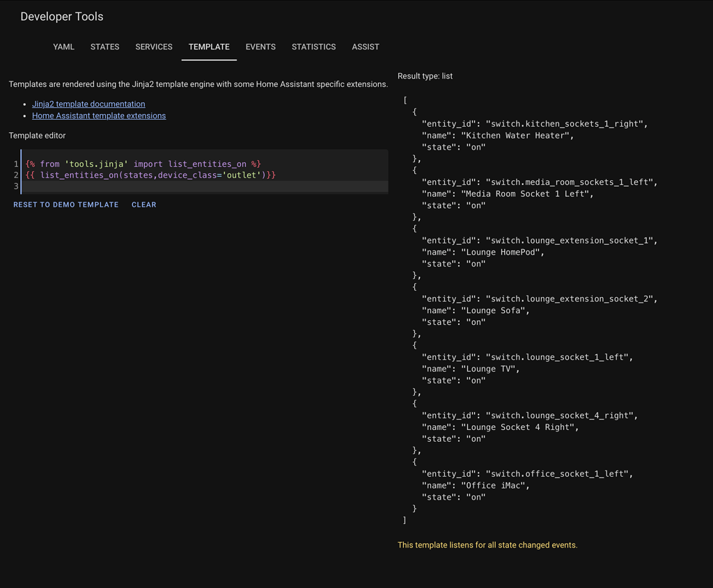Switch to the YAML tab
713x588 pixels.
pos(63,47)
